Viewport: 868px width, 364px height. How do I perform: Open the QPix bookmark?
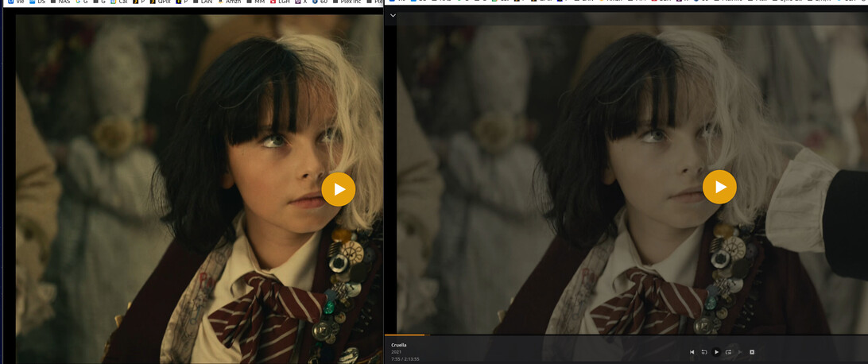click(161, 2)
